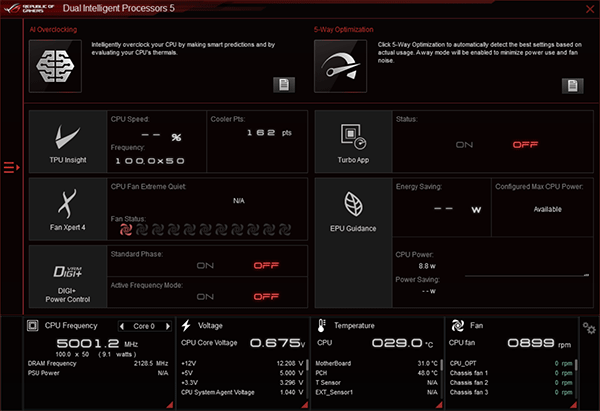Click the Temperature thermometer icon
Screen dimensions: 600x411
[x=321, y=326]
